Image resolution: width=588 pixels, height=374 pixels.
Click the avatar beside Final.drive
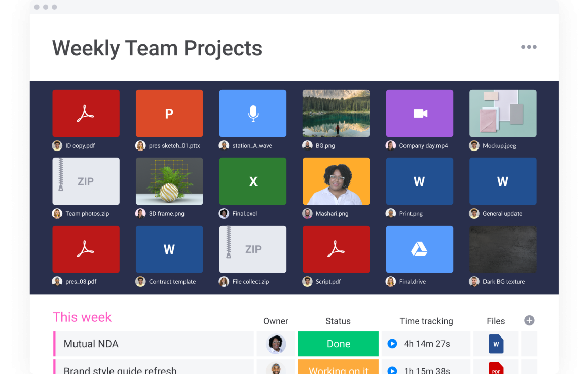[x=391, y=281]
